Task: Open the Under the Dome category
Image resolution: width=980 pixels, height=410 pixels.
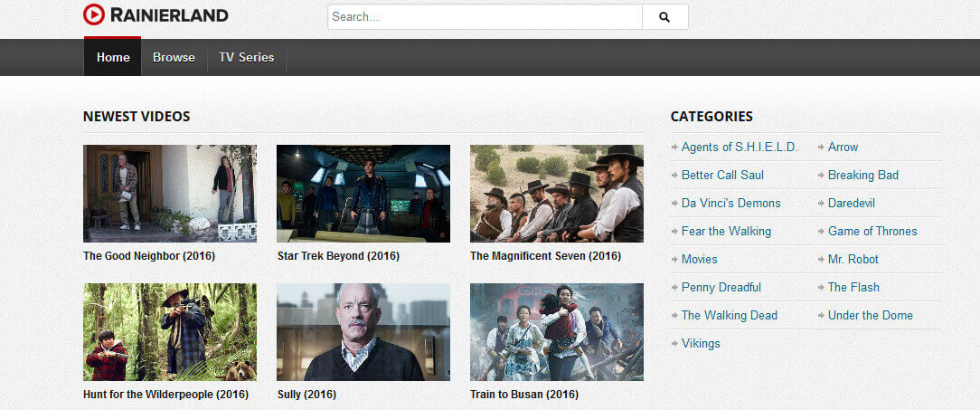Action: (871, 316)
